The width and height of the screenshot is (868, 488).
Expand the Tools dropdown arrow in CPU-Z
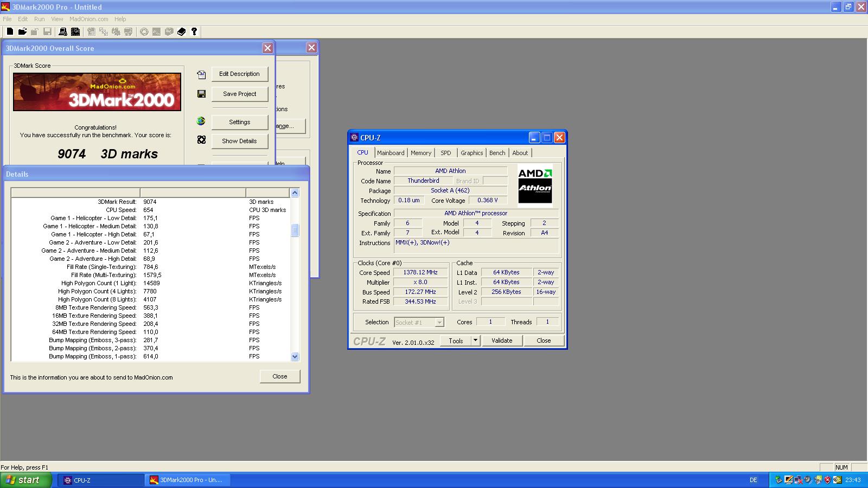pyautogui.click(x=475, y=341)
